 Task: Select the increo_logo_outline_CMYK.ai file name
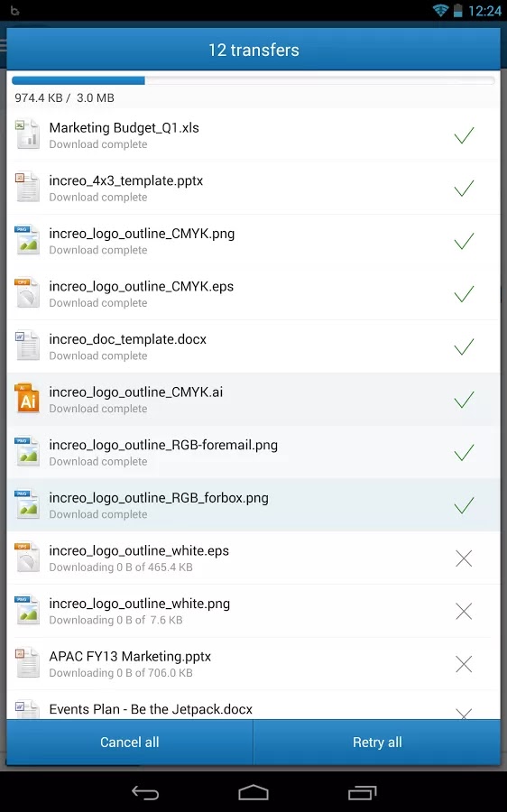(x=135, y=392)
